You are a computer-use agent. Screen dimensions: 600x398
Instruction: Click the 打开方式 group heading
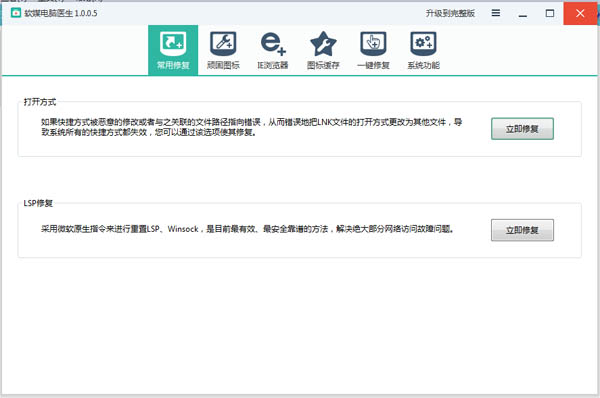[40, 102]
